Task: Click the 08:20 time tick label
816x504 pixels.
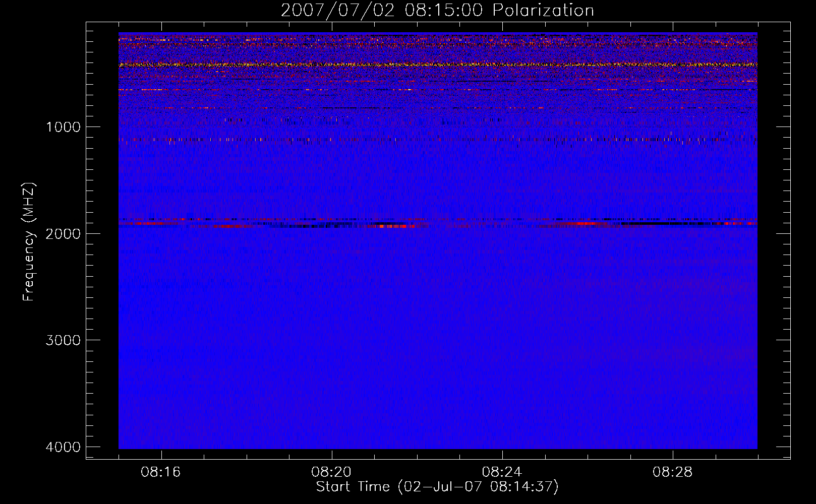Action: tap(331, 472)
